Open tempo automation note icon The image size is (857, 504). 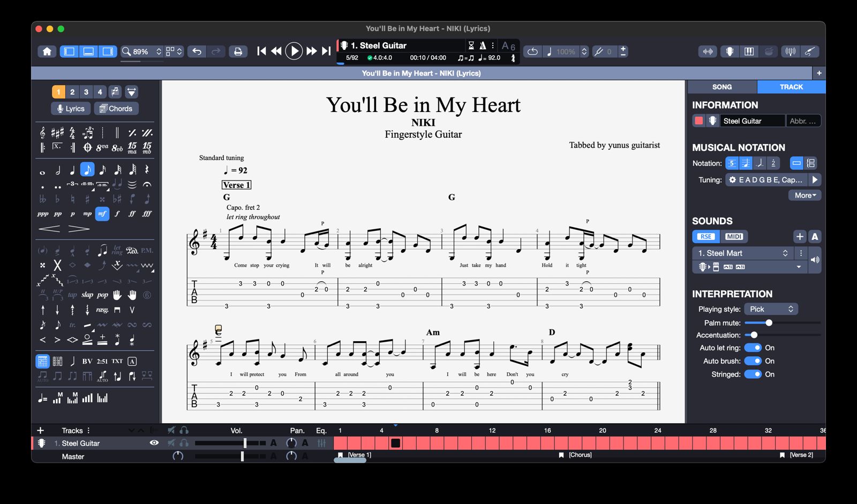coord(43,398)
